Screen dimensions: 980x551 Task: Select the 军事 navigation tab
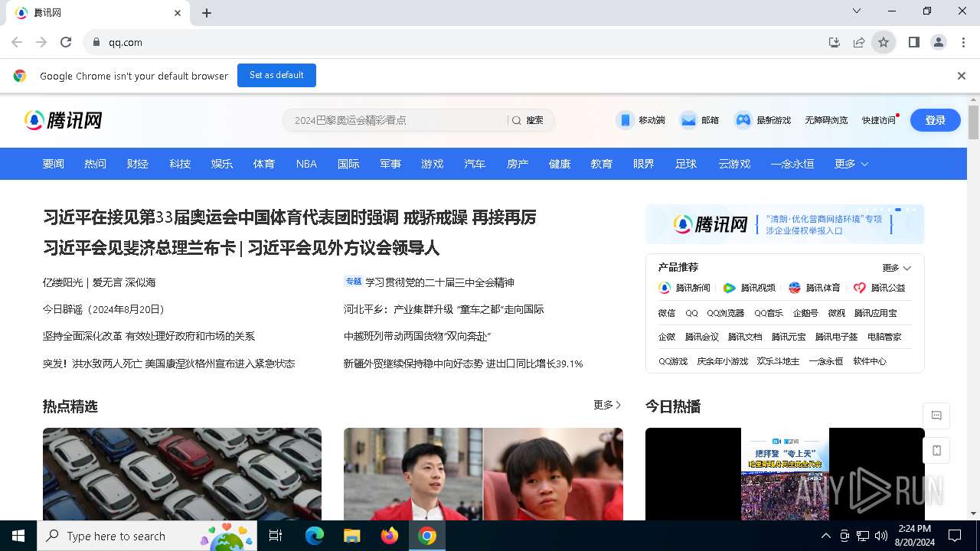[390, 164]
